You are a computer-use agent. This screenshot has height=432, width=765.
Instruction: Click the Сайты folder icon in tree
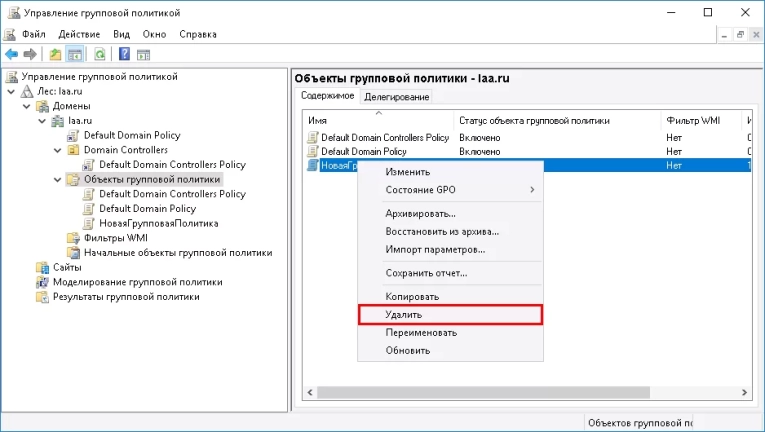pyautogui.click(x=43, y=268)
